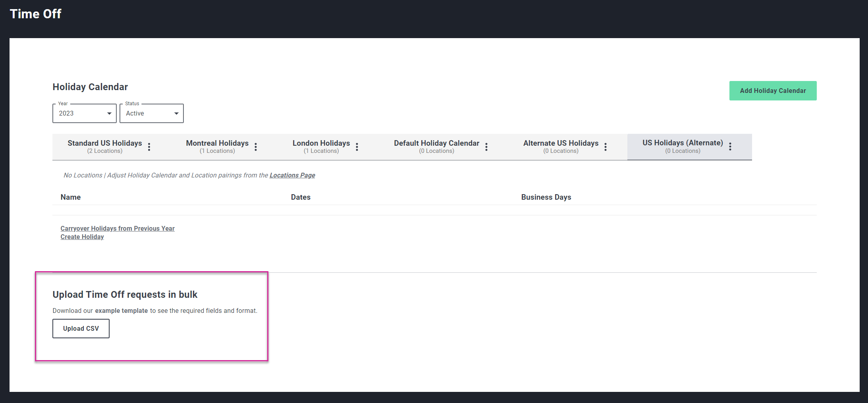Viewport: 868px width, 403px height.
Task: Click the Upload Time Off requests in bulk heading
Action: coord(125,295)
